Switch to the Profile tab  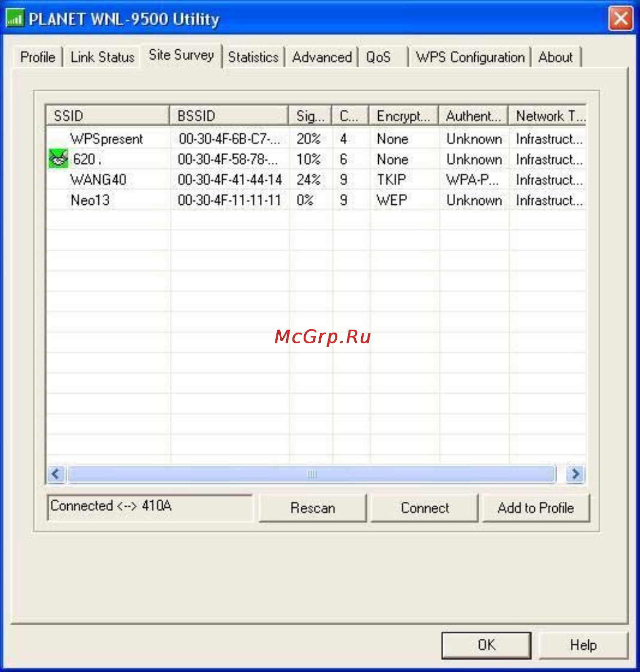[38, 57]
